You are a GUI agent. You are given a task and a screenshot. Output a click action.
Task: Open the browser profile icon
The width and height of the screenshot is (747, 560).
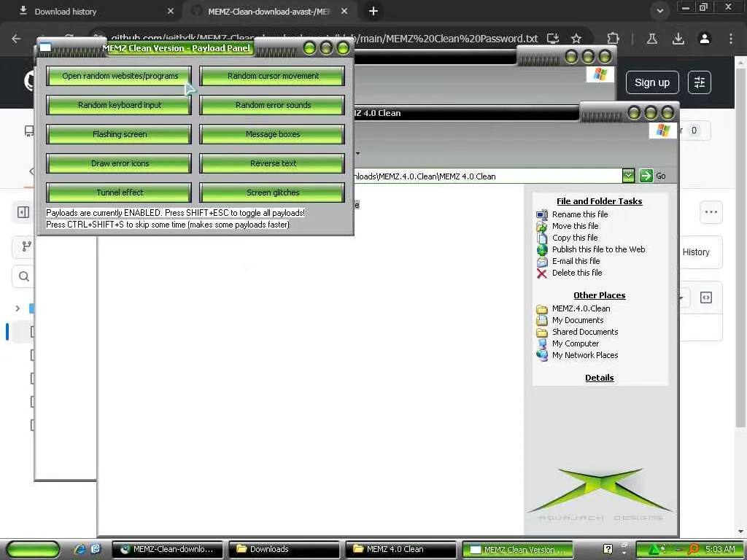[705, 39]
